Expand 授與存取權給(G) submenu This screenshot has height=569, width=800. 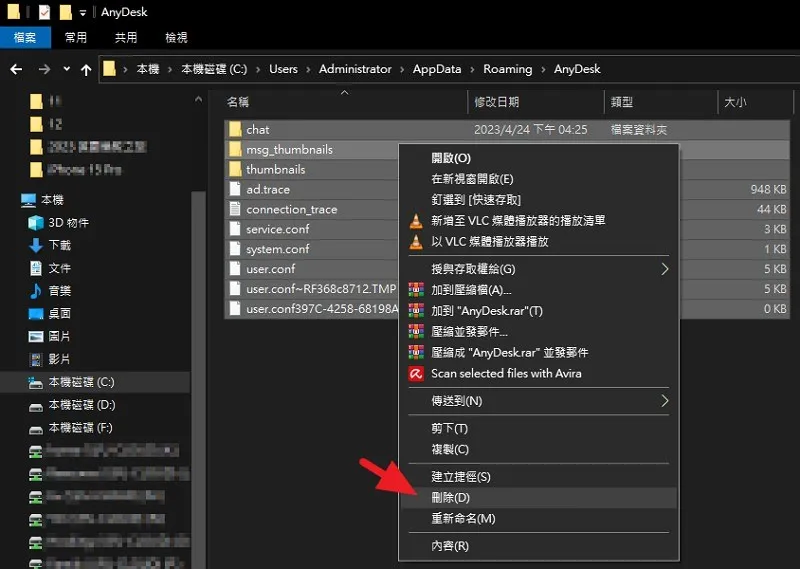point(539,269)
